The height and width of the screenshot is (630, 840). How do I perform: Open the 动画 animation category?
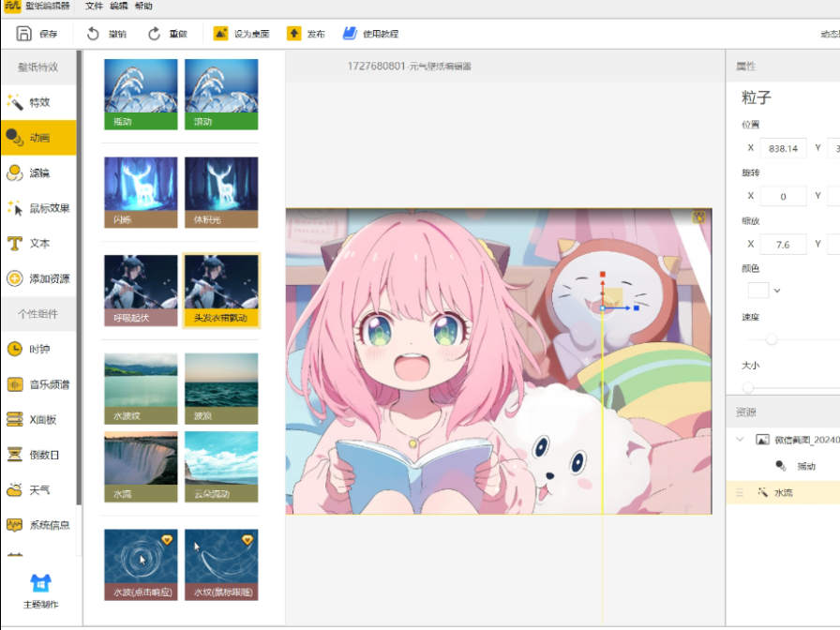pos(38,138)
